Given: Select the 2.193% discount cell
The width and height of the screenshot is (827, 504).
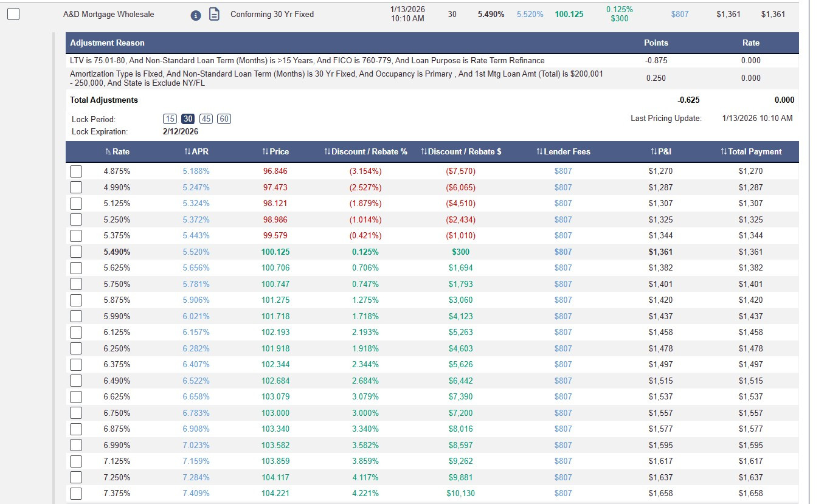Looking at the screenshot, I should 365,333.
